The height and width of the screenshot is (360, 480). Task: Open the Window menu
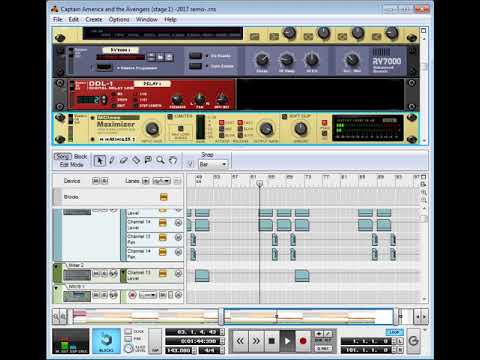click(x=147, y=19)
